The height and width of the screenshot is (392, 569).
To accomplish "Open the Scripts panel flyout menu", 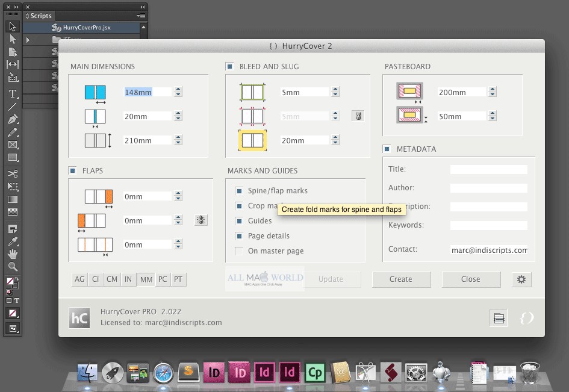I will coord(141,16).
